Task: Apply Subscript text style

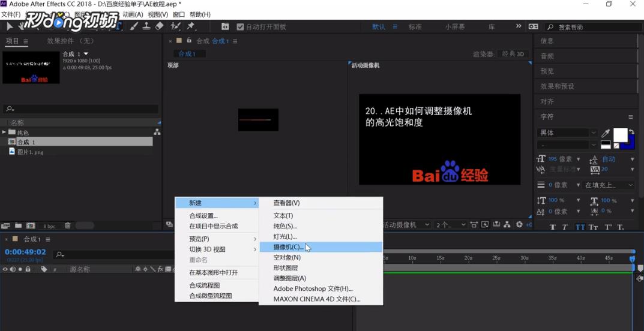Action: click(x=620, y=227)
